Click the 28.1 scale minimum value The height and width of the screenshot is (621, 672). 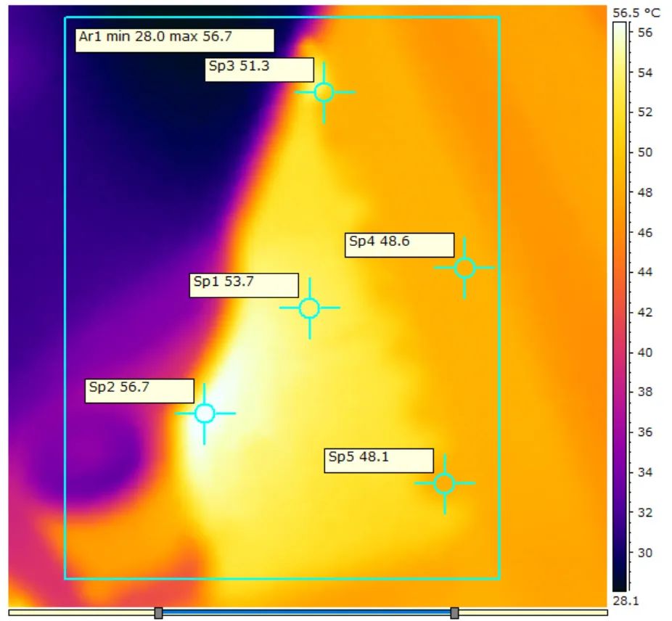coord(626,601)
